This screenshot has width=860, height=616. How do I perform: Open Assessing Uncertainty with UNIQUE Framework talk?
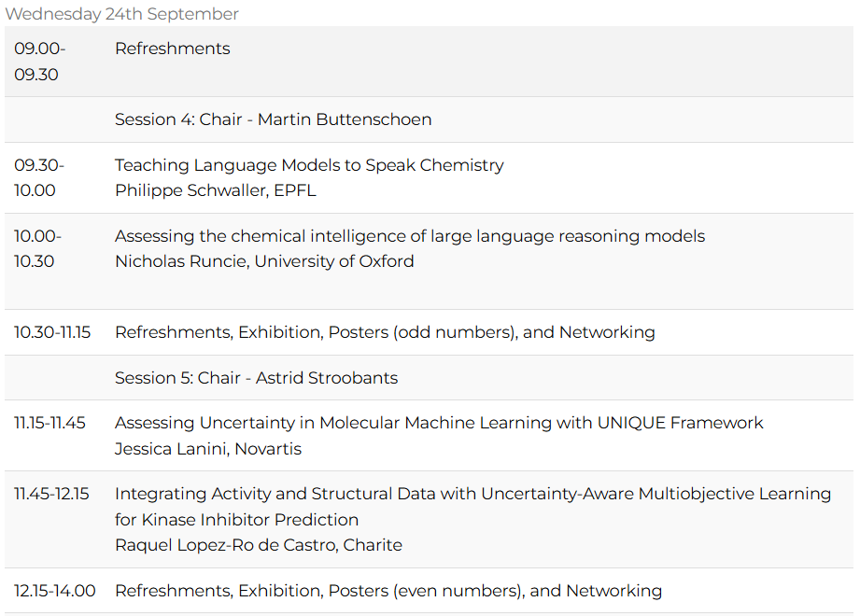tap(439, 423)
